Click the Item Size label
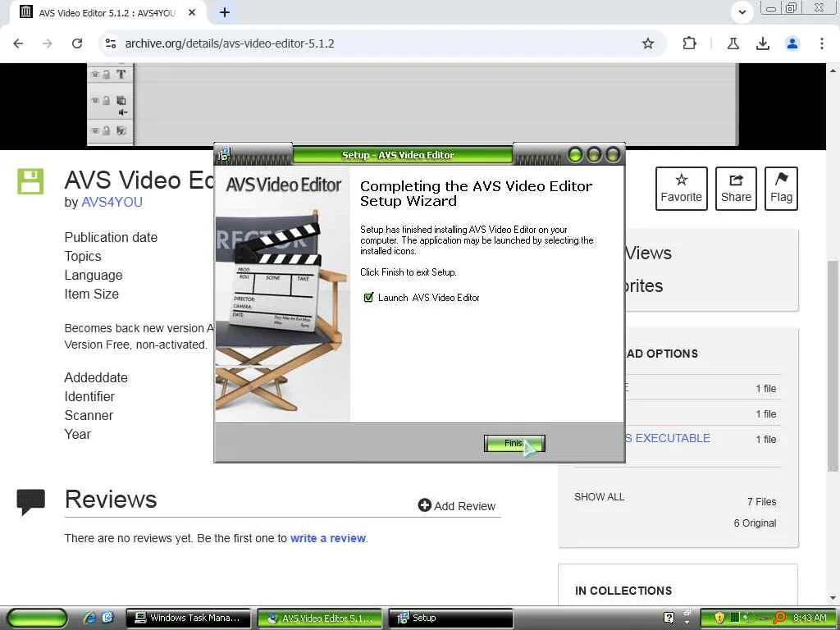Viewport: 840px width, 630px height. (92, 294)
